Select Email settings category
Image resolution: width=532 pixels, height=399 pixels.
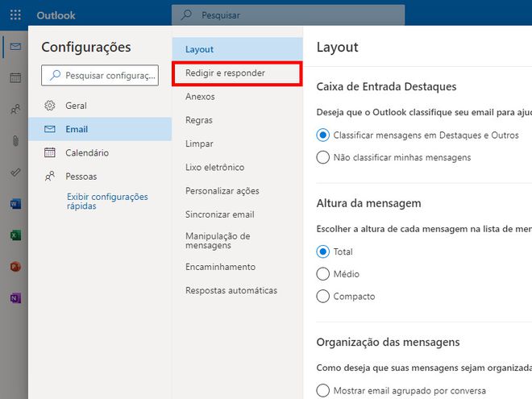(100, 129)
